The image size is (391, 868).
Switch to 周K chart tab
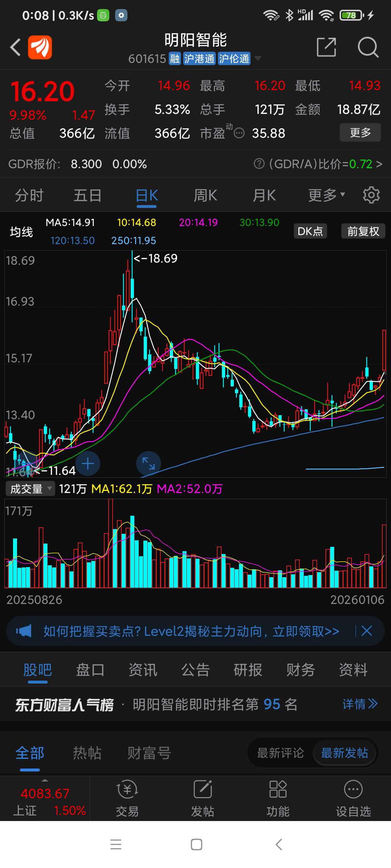click(x=205, y=195)
